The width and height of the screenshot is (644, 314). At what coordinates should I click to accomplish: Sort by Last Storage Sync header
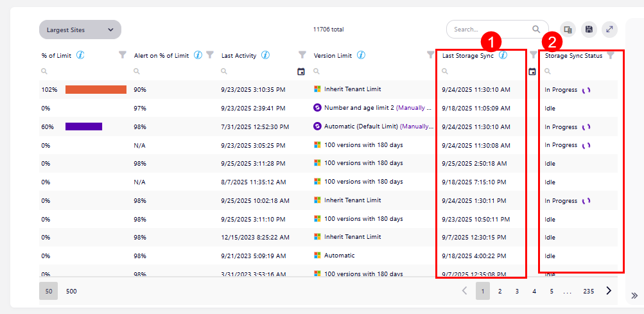point(468,55)
